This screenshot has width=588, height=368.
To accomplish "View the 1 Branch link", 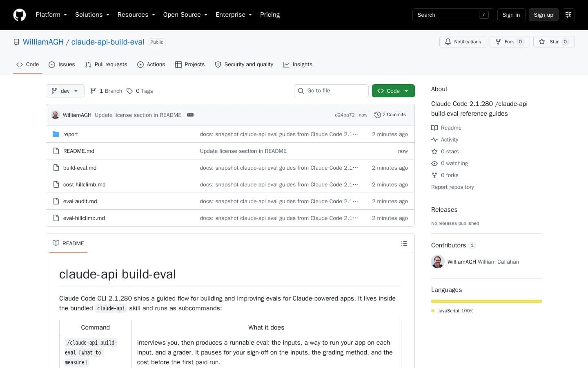I will (x=106, y=91).
